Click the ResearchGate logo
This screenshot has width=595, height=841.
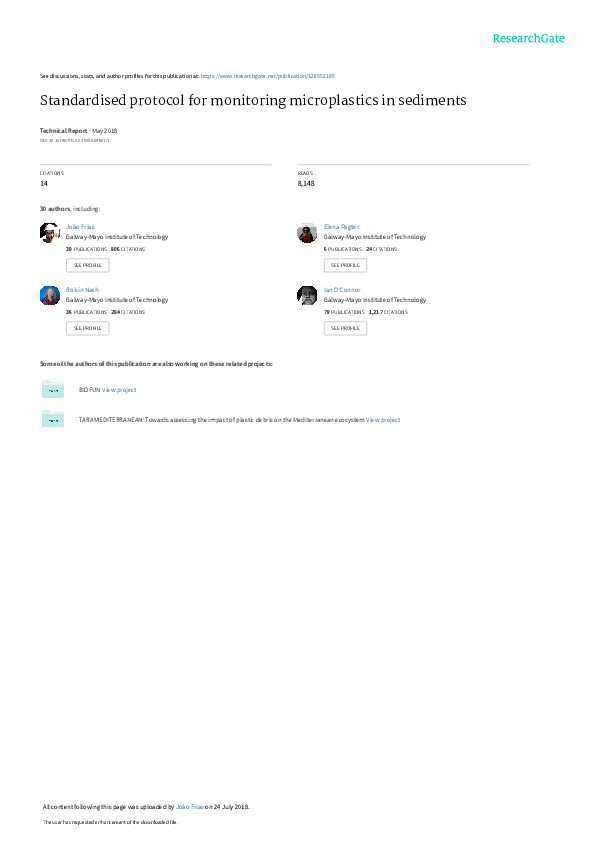tap(528, 39)
